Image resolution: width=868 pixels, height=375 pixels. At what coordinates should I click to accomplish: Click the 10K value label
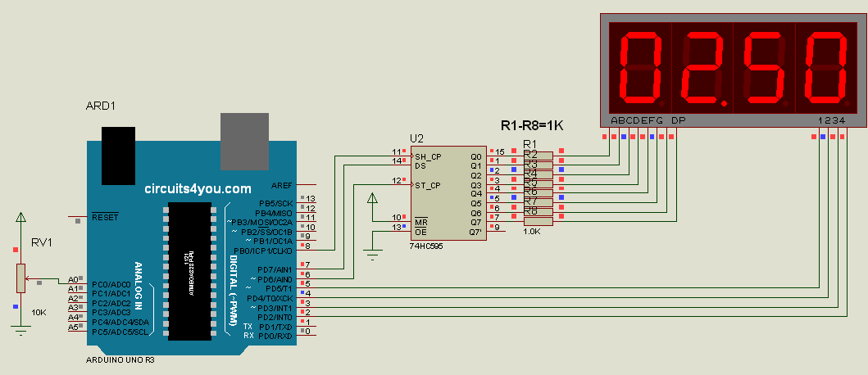(39, 313)
